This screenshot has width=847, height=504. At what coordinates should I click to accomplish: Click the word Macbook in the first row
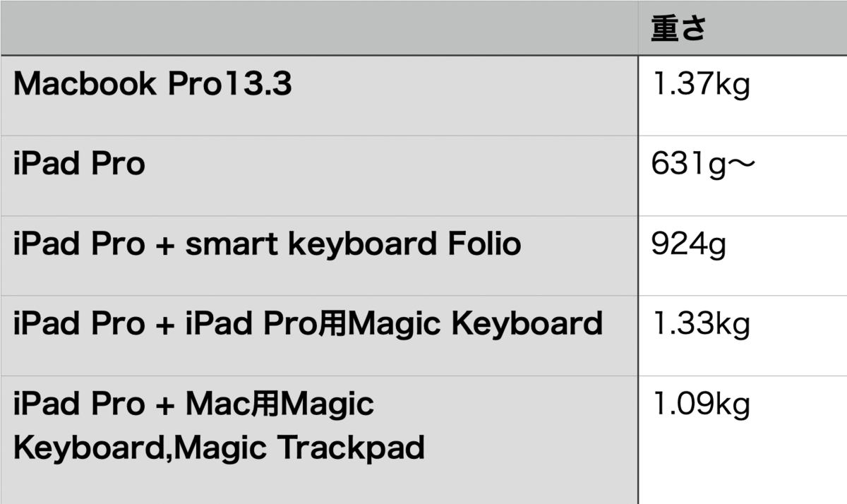pyautogui.click(x=85, y=84)
